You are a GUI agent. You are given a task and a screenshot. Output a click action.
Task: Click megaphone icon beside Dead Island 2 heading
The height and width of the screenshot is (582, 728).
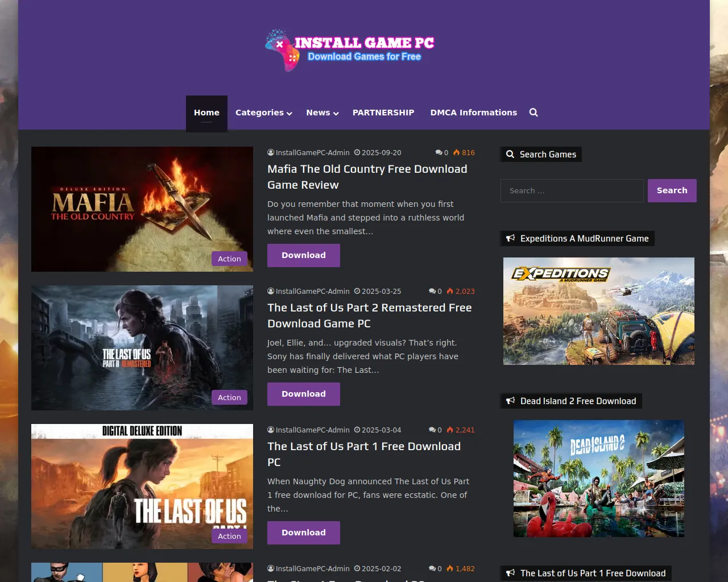coord(510,401)
